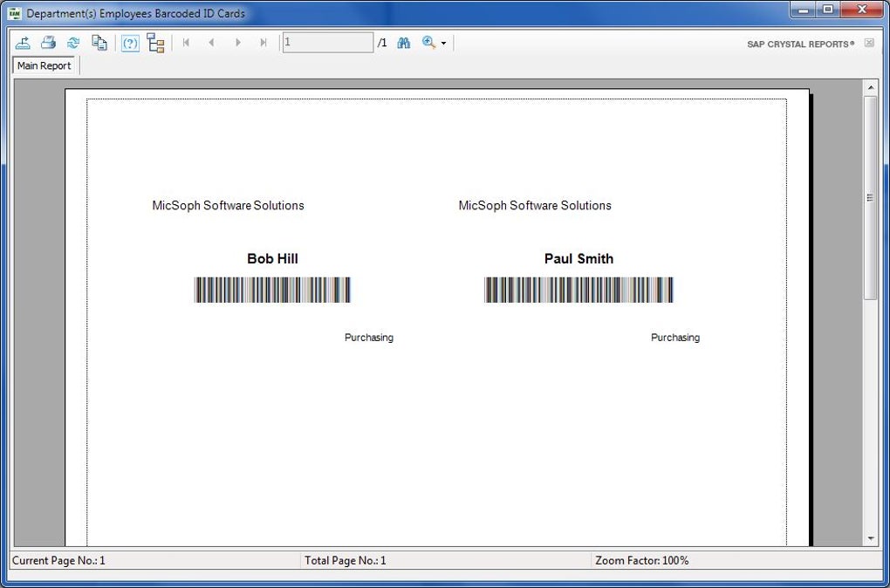Screen dimensions: 890x588
Task: Click vertical scrollbar up arrow
Action: pyautogui.click(x=870, y=88)
